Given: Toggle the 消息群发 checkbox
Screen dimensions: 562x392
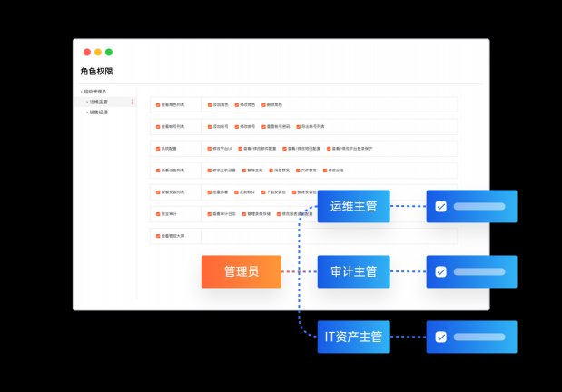Looking at the screenshot, I should click(x=271, y=171).
